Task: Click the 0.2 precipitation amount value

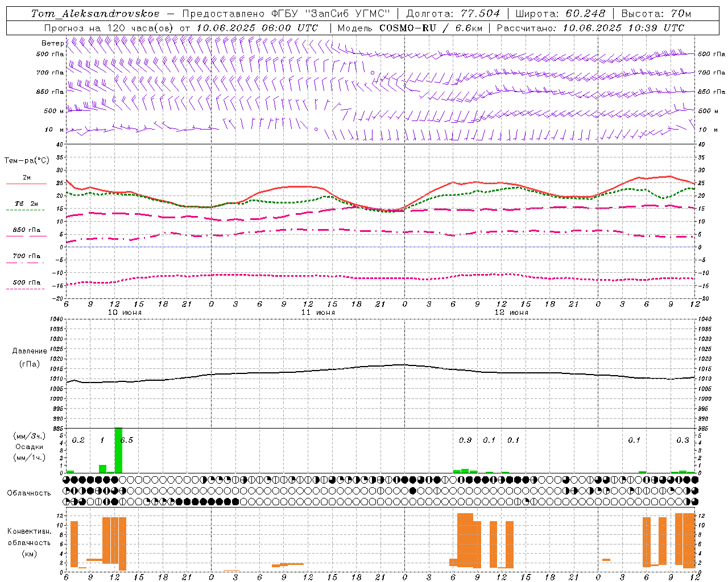Action: 78,440
